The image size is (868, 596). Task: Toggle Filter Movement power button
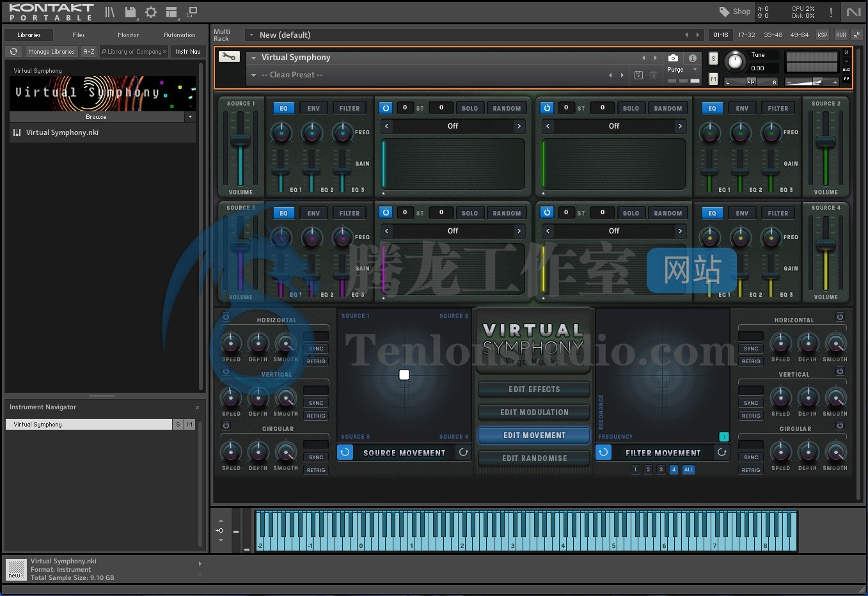[x=603, y=452]
